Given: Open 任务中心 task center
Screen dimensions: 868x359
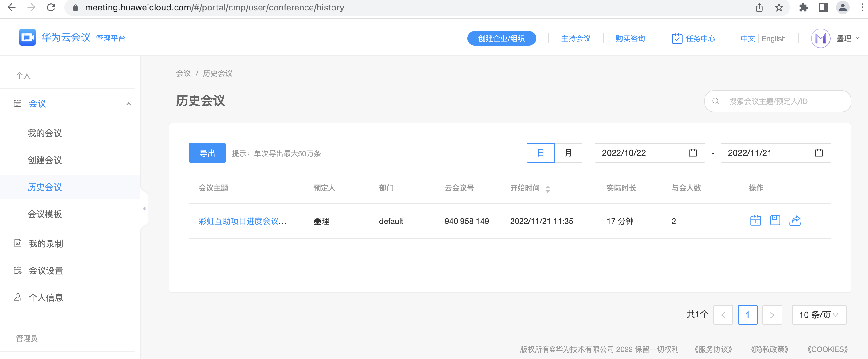Looking at the screenshot, I should pos(693,38).
